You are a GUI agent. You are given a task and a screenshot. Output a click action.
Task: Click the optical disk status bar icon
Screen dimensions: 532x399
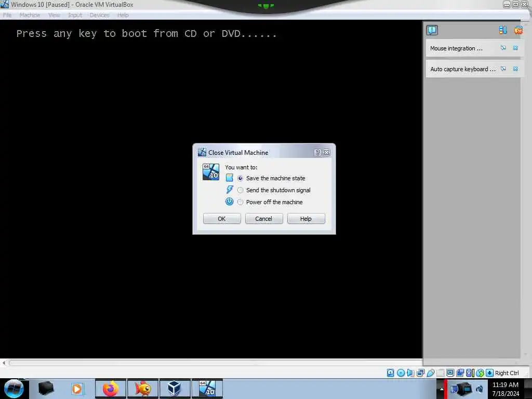(401, 373)
